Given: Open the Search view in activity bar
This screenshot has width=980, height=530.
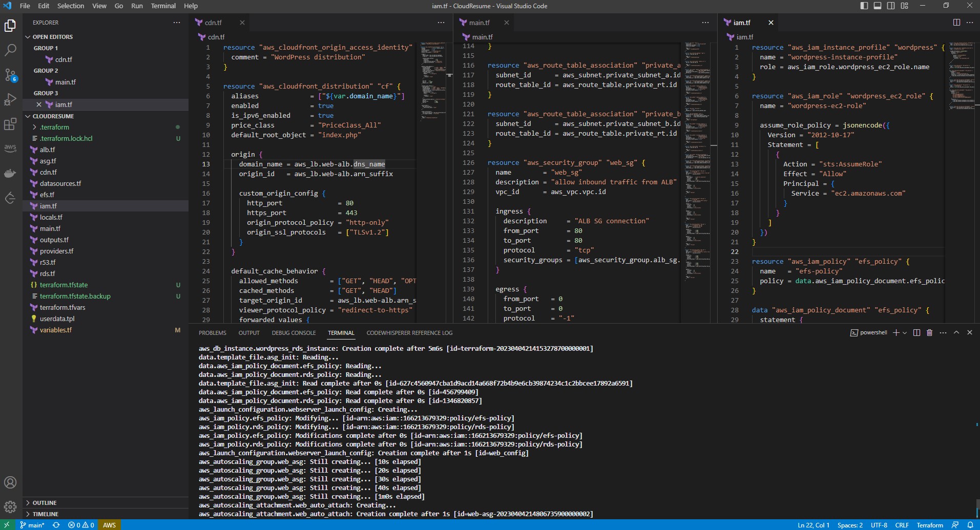Looking at the screenshot, I should (x=10, y=50).
